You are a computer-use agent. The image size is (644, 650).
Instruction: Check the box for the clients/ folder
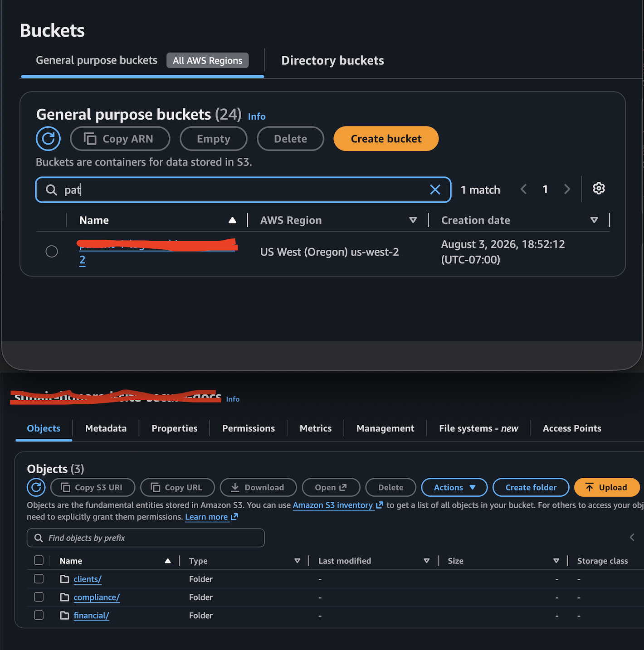pos(39,578)
